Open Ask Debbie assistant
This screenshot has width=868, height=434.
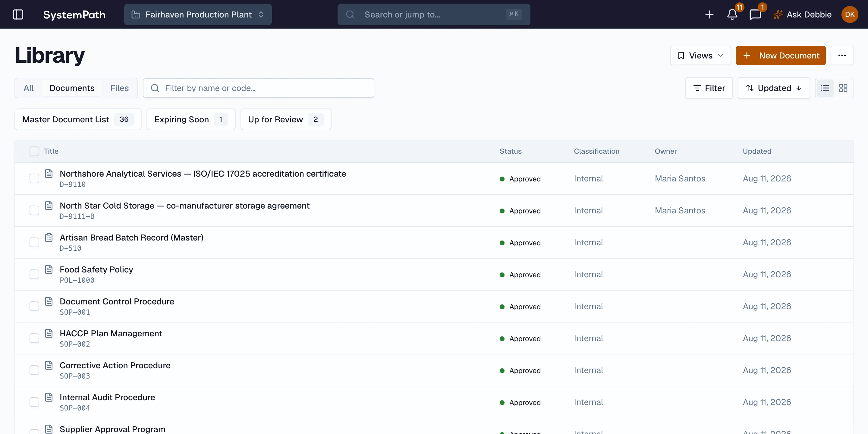point(802,14)
